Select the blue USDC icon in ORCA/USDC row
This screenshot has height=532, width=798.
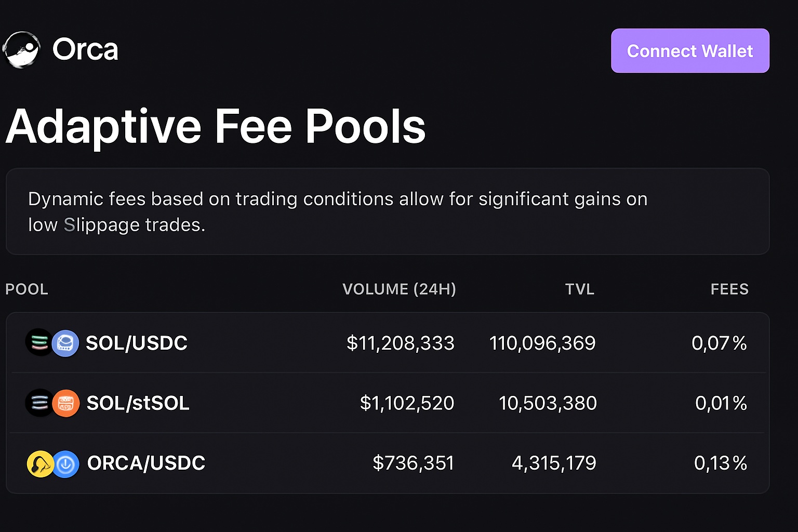coord(65,463)
